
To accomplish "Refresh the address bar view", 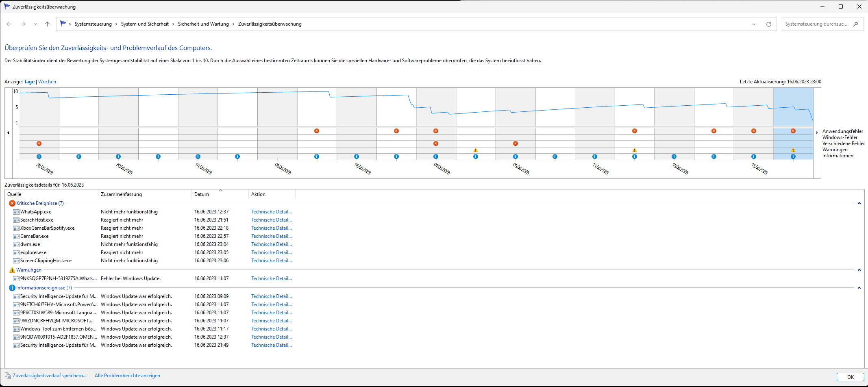I will [x=768, y=24].
